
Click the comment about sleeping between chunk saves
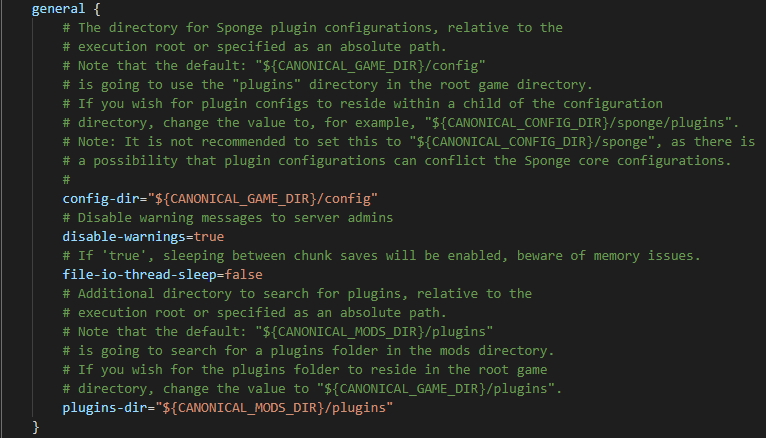(x=381, y=256)
